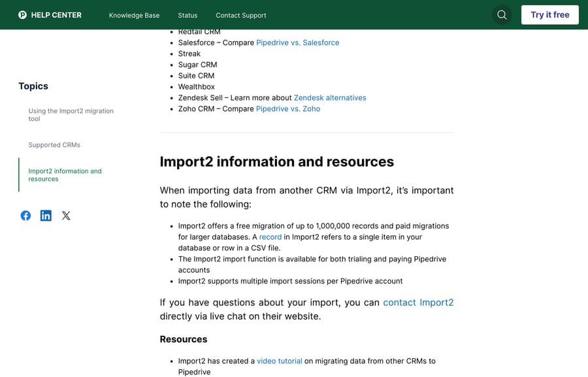Open the Status menu item
Image resolution: width=588 pixels, height=377 pixels.
[x=188, y=16]
